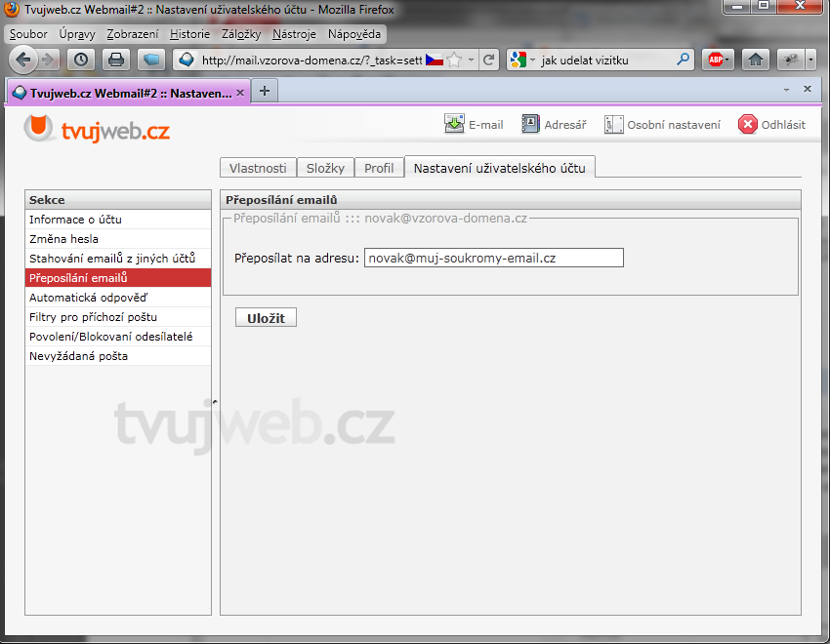830x644 pixels.
Task: Open a new tab with plus button
Action: 265,90
